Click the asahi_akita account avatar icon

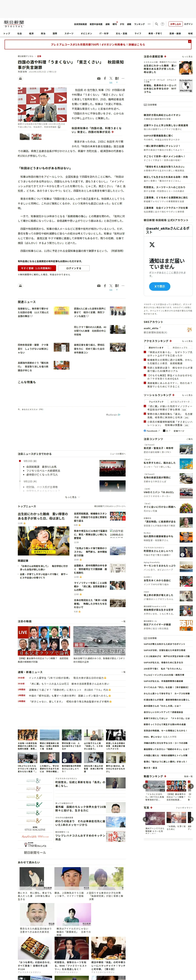pos(189,329)
